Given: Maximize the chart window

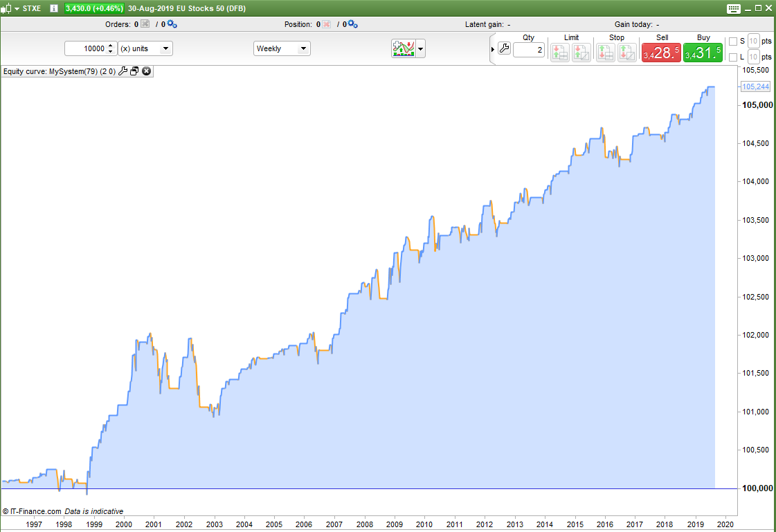Looking at the screenshot, I should coord(758,8).
